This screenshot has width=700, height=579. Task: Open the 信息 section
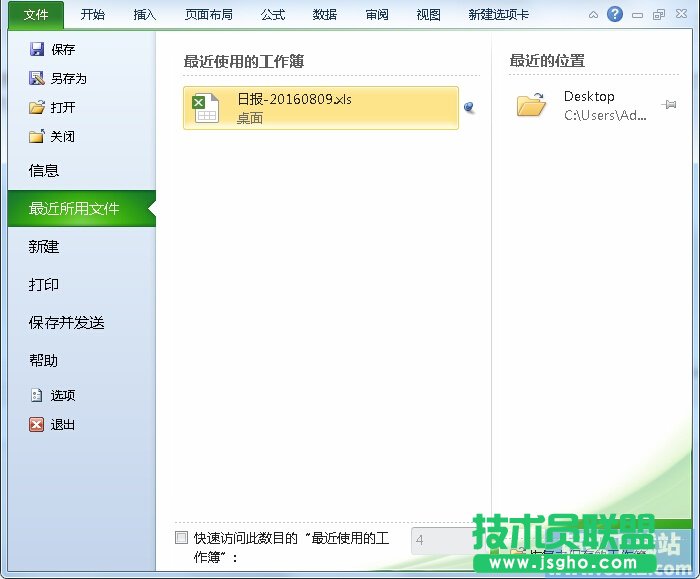(x=44, y=171)
